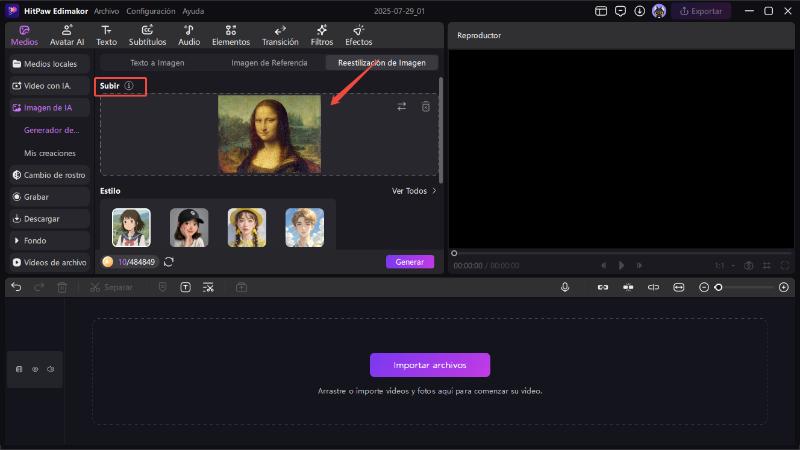Redo the last action
Viewport: 800px width, 450px height.
point(39,287)
